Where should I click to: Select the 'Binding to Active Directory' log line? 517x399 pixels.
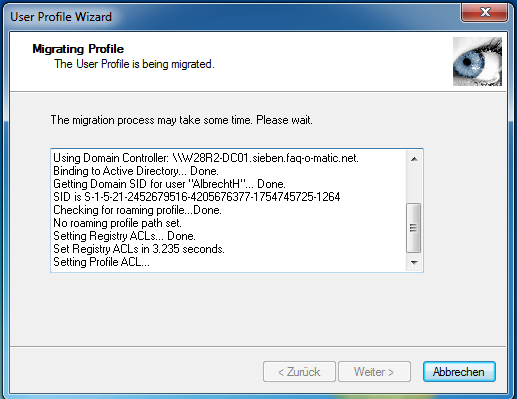(x=136, y=171)
